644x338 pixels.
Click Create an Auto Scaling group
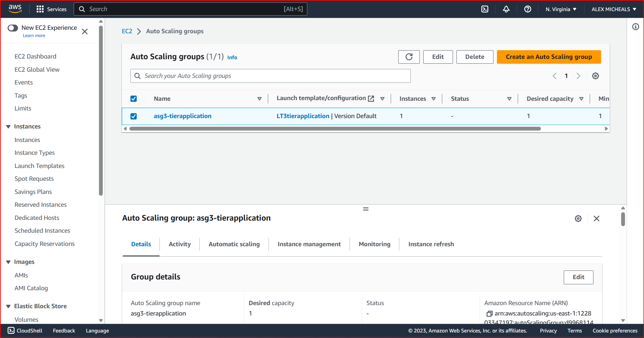(548, 56)
